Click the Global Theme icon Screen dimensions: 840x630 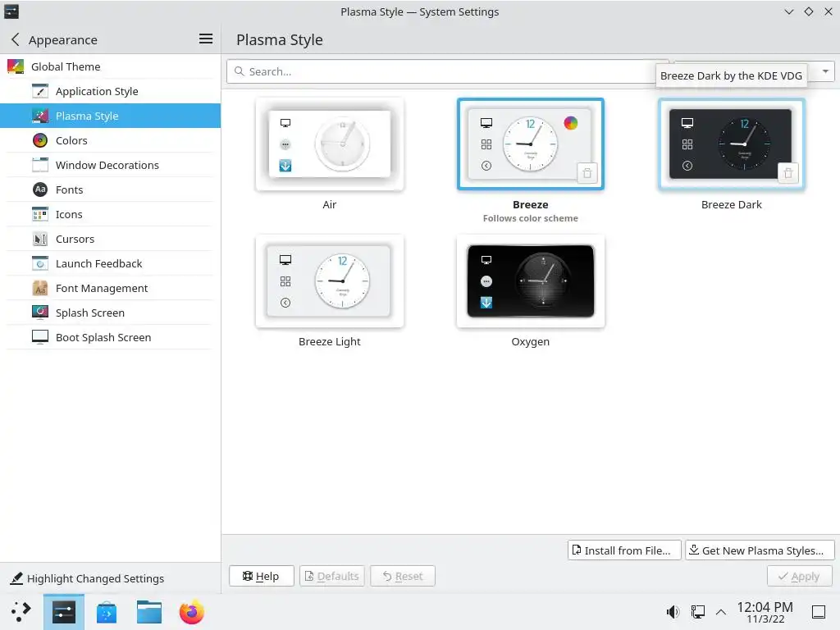(16, 66)
